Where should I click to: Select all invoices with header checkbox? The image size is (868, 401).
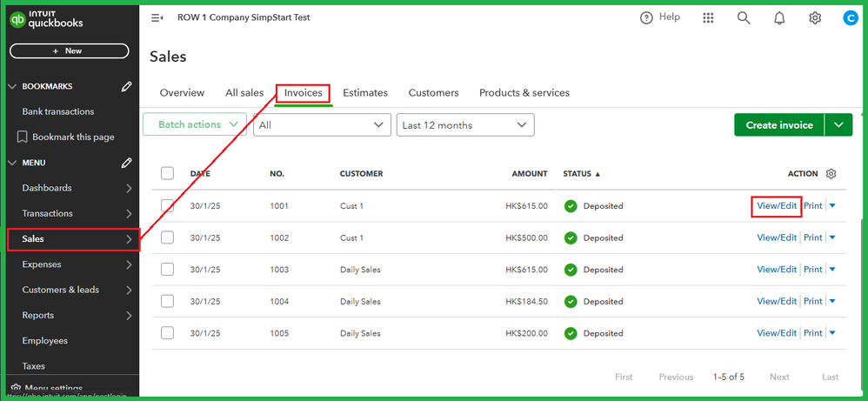pos(168,173)
